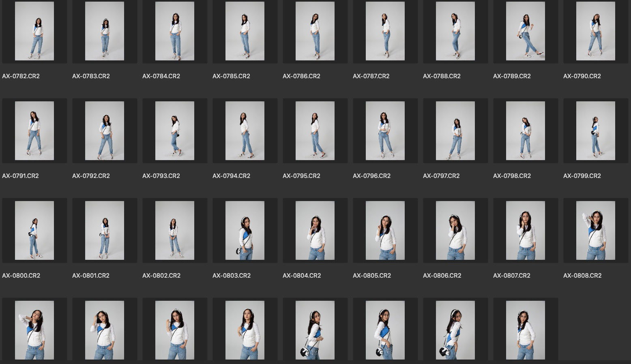Image resolution: width=631 pixels, height=364 pixels.
Task: Click the AX-0806.CR2 file name label
Action: [x=442, y=276]
